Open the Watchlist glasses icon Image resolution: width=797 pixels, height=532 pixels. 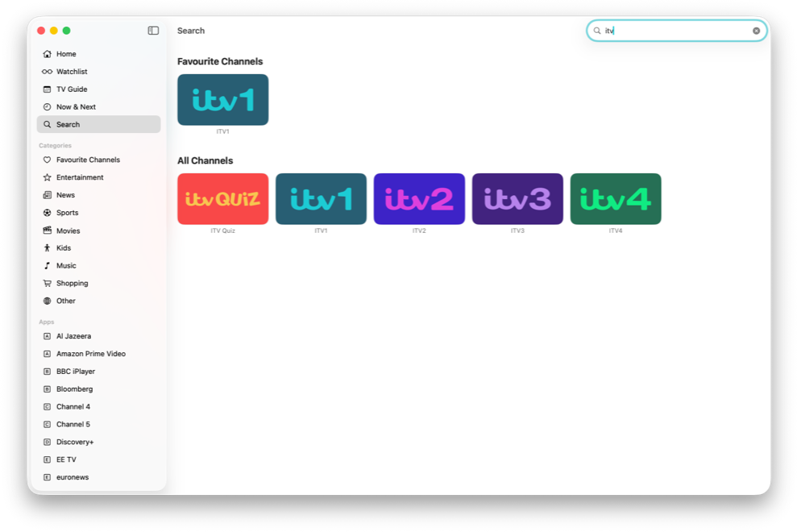[48, 72]
